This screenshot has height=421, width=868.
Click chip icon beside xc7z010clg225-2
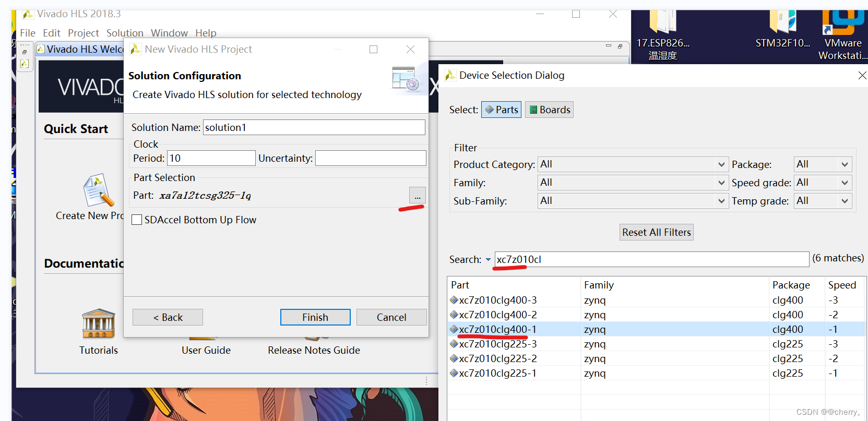(454, 358)
